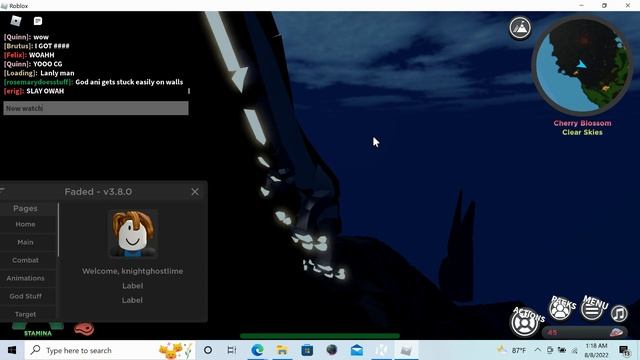
Task: Click the Faded panel top-left corner icon
Action: tap(2, 191)
